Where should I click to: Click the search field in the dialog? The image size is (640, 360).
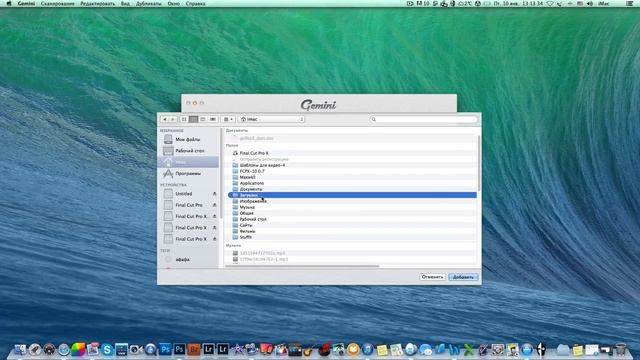424,119
